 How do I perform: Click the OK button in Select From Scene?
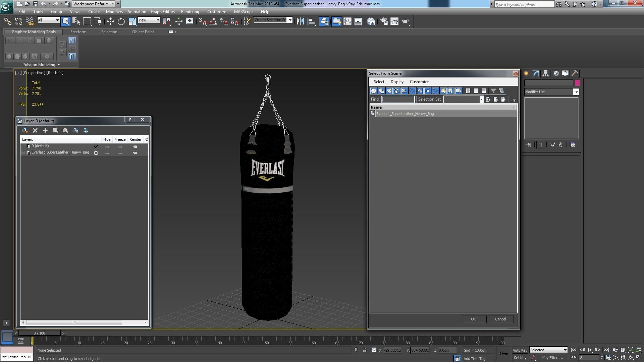tap(473, 319)
